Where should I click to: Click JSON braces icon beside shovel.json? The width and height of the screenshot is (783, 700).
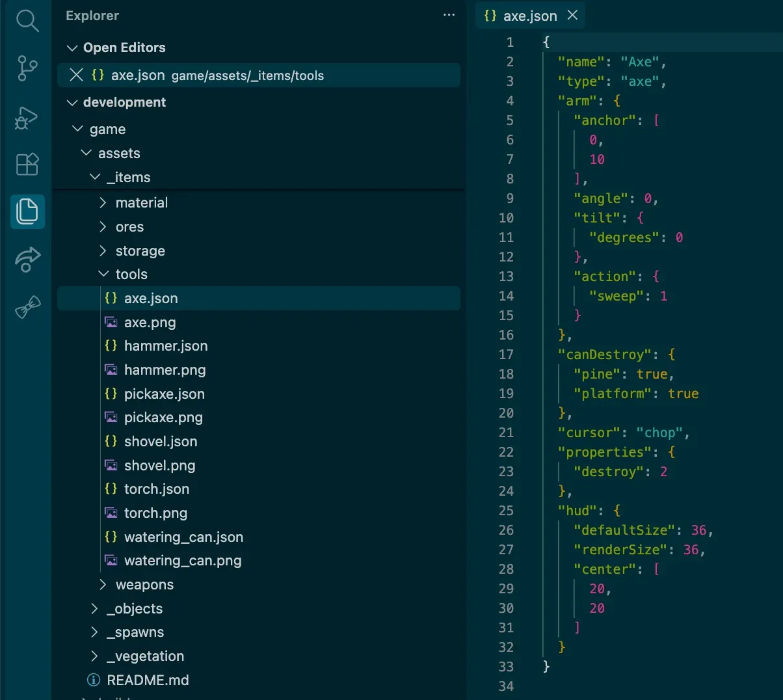point(111,441)
